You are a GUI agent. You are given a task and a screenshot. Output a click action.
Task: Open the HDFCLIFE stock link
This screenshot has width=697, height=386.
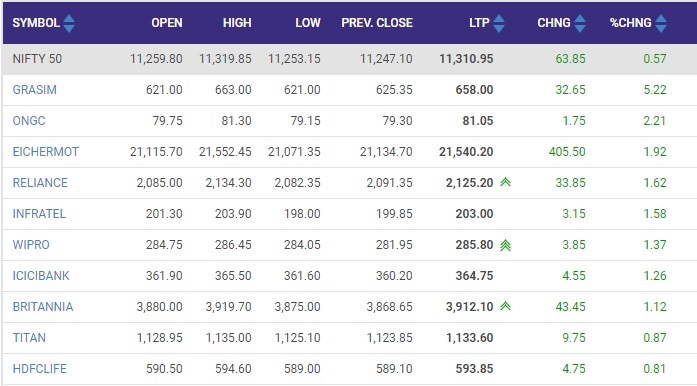point(40,369)
